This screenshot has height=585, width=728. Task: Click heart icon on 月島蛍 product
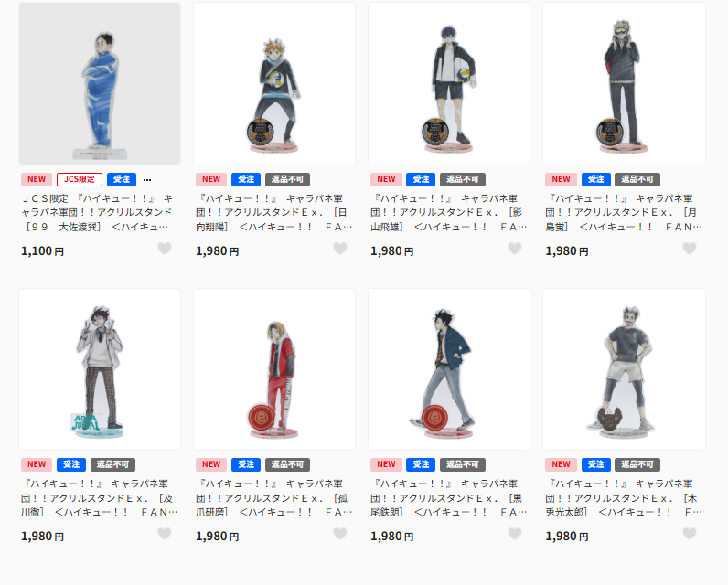coord(690,249)
